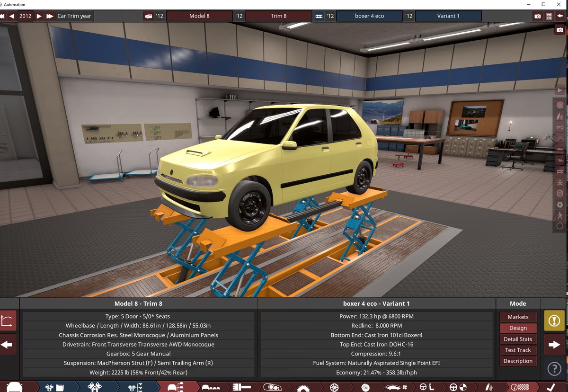The image size is (568, 392).
Task: Click the save disk icon in top bar
Action: tap(549, 16)
